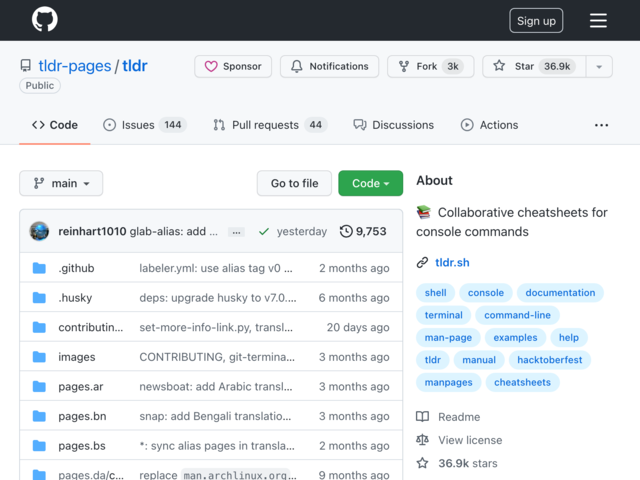Star the tldr repository
This screenshot has width=640, height=480.
pos(534,67)
